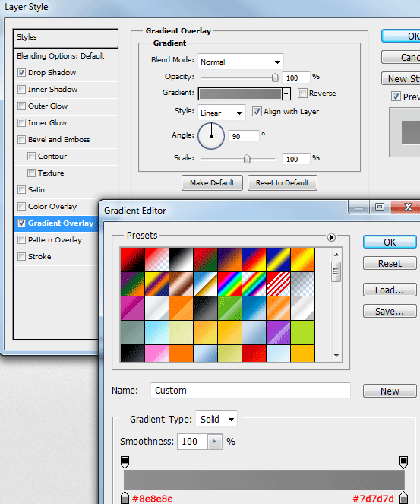Open the Presets flyout menu arrow
The image size is (420, 504).
(x=331, y=237)
